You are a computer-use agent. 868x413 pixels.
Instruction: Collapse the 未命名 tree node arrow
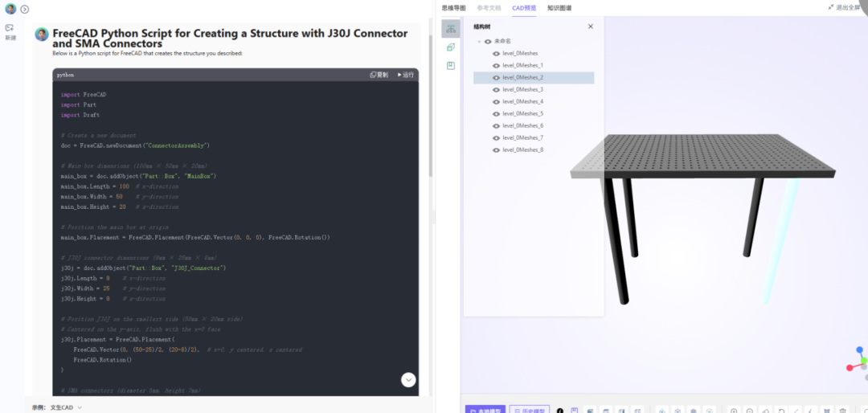point(479,42)
